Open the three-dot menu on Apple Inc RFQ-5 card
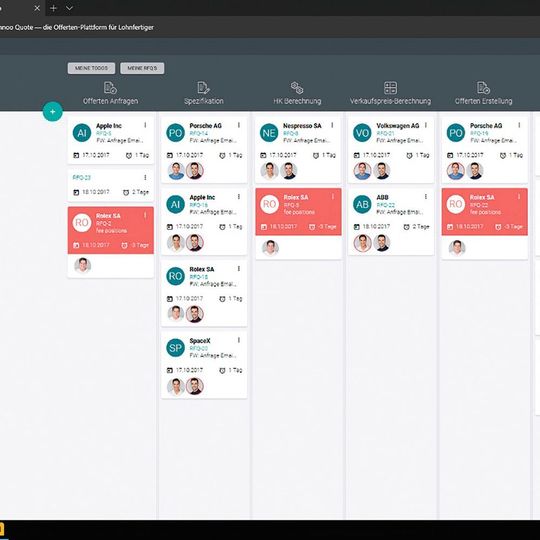 (x=145, y=125)
